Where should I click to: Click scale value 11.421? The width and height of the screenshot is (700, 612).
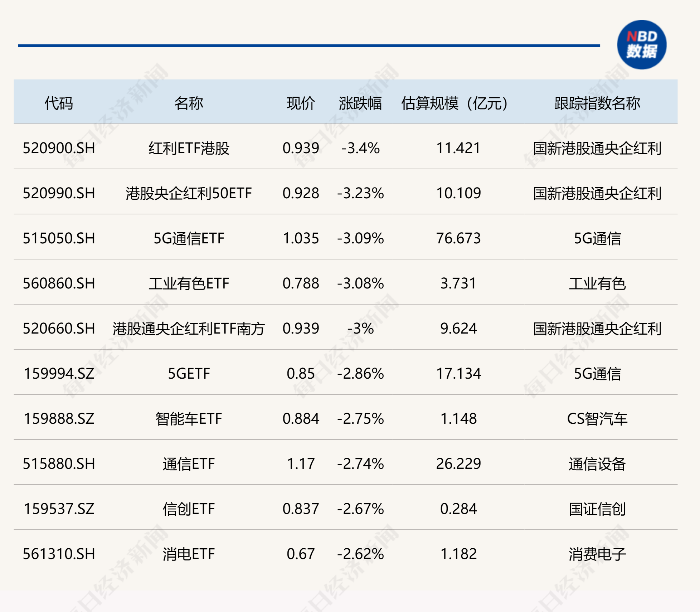(x=458, y=148)
